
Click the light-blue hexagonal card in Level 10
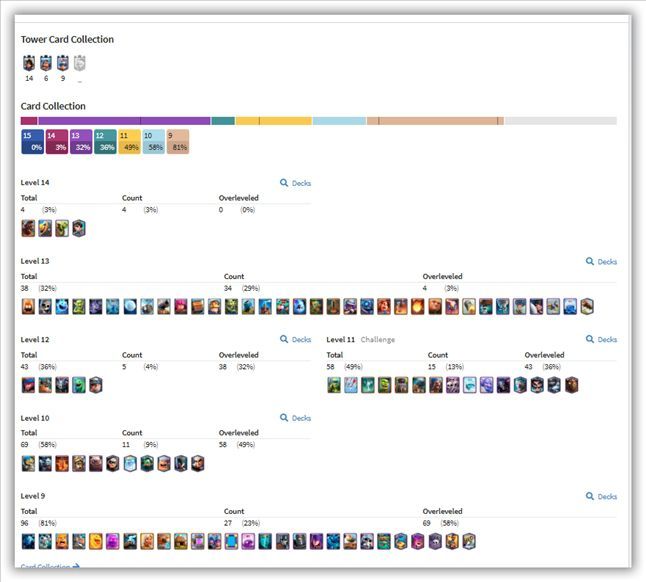pyautogui.click(x=130, y=463)
